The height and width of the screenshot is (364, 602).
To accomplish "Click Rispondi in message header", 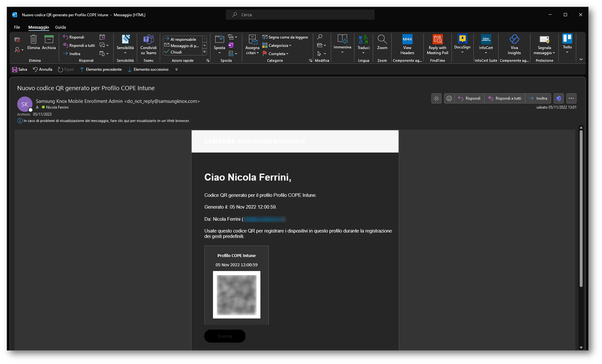I will click(469, 99).
